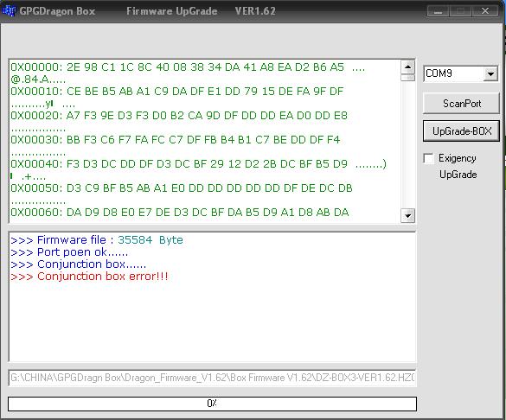This screenshot has height=420, width=506.
Task: Click the 'Firmware file : 35584 Byte' log line
Action: pos(97,240)
